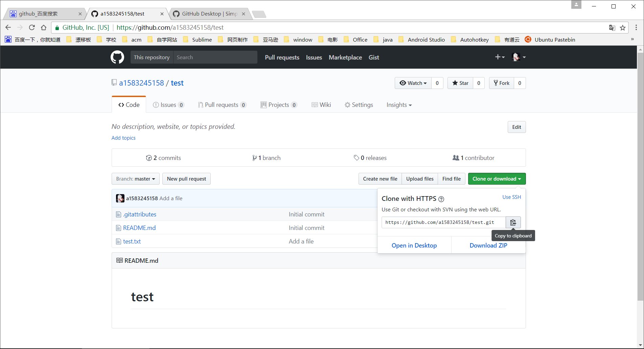Open the Issues repository tab
The image size is (644, 349).
[168, 105]
